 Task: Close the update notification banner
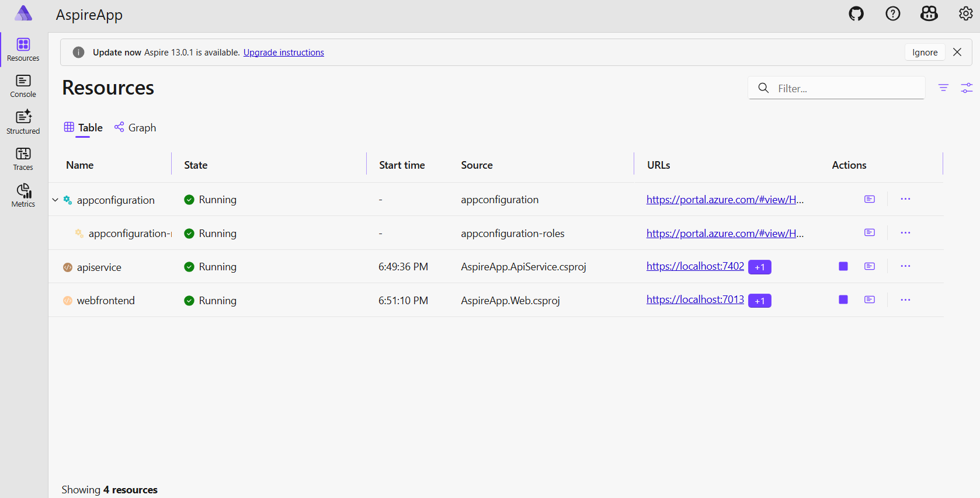coord(957,52)
